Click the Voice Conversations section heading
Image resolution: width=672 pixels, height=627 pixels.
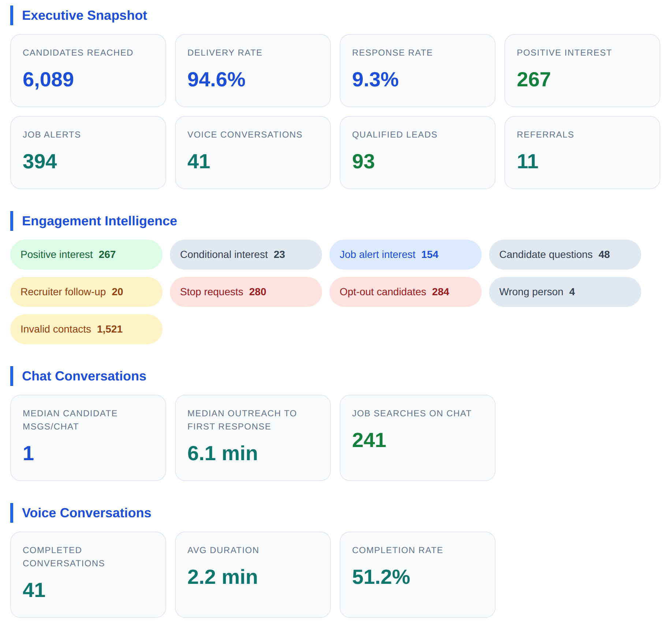click(86, 513)
